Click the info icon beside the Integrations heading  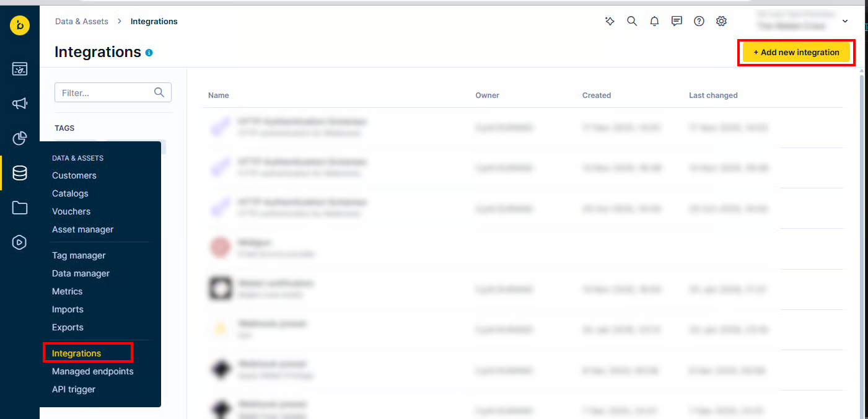click(149, 53)
